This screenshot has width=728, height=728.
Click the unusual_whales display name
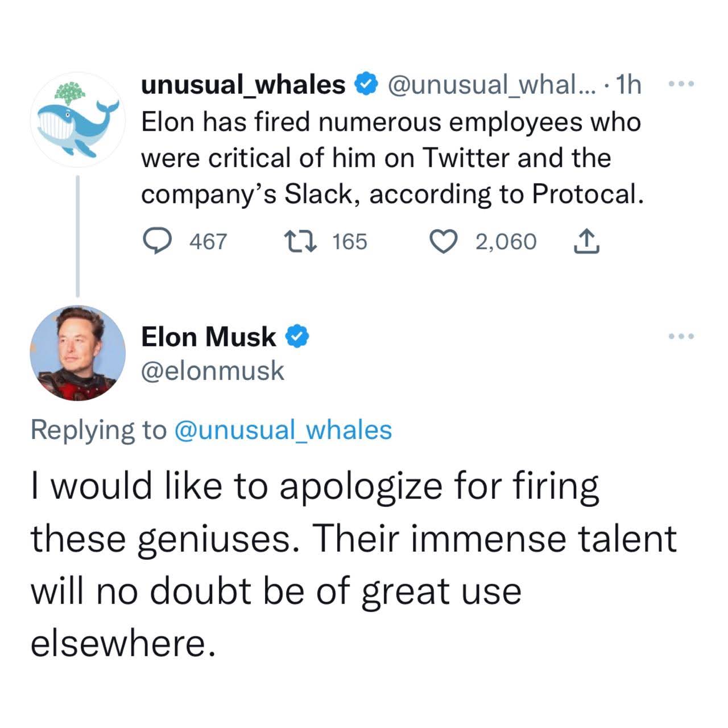tap(243, 85)
